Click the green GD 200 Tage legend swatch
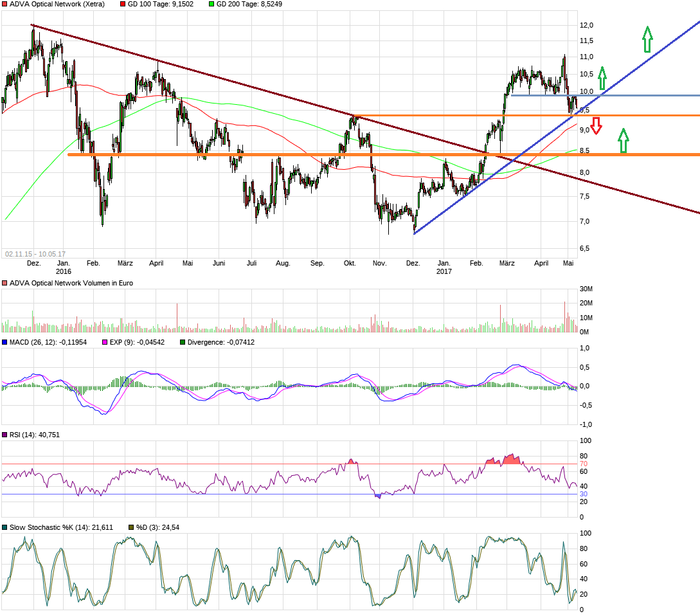The height and width of the screenshot is (616, 700). pyautogui.click(x=211, y=4)
